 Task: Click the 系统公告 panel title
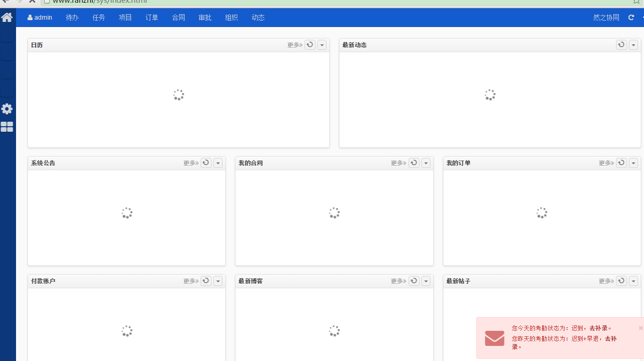(43, 163)
